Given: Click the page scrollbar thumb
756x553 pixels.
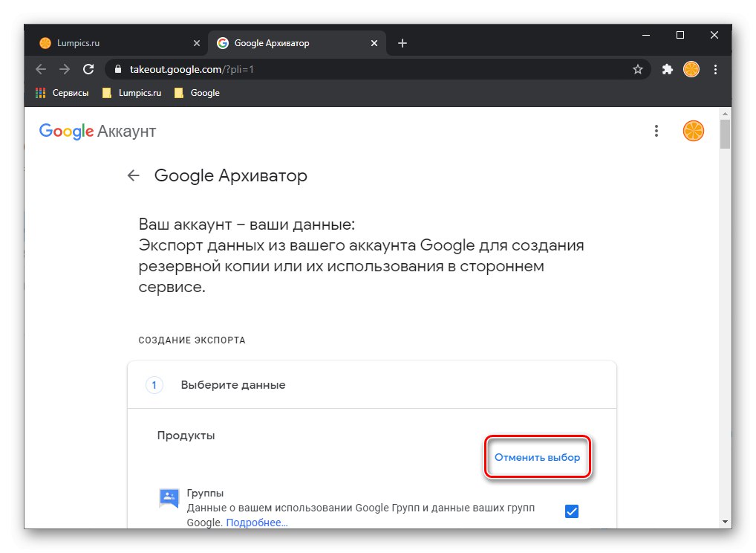Looking at the screenshot, I should tap(725, 134).
